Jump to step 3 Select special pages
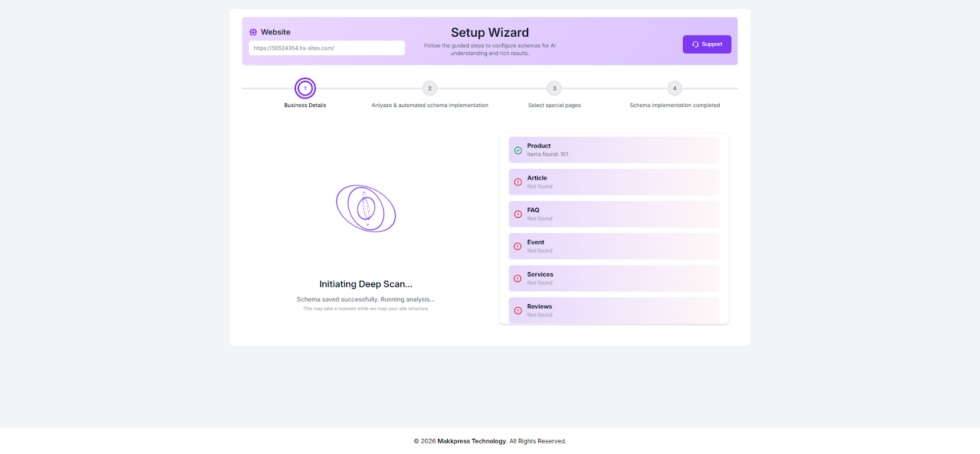 tap(554, 89)
